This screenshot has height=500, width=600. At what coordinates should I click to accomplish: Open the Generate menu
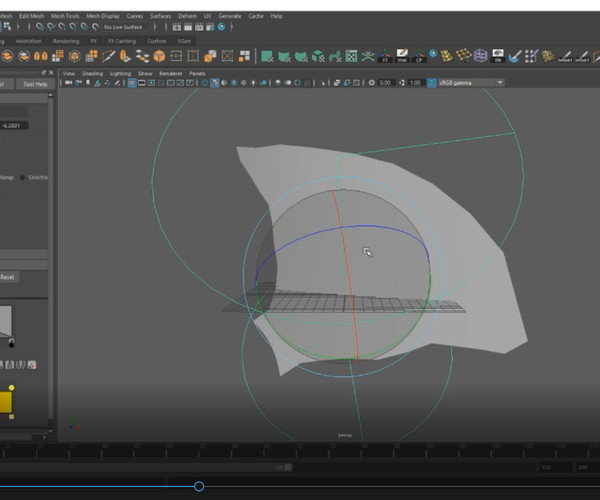click(x=230, y=16)
